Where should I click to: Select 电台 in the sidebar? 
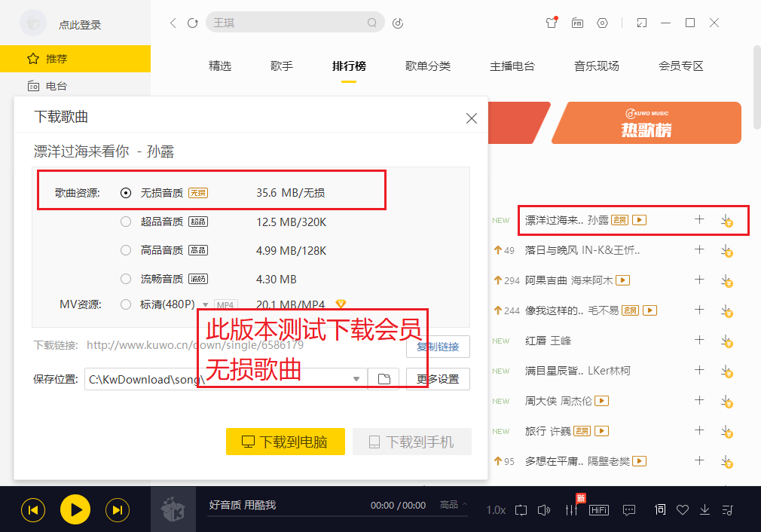point(75,86)
